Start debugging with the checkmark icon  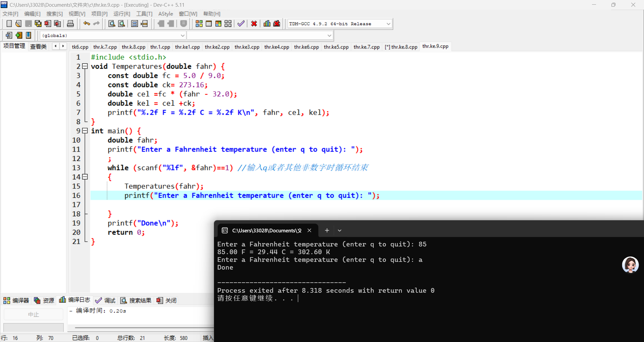pos(241,23)
